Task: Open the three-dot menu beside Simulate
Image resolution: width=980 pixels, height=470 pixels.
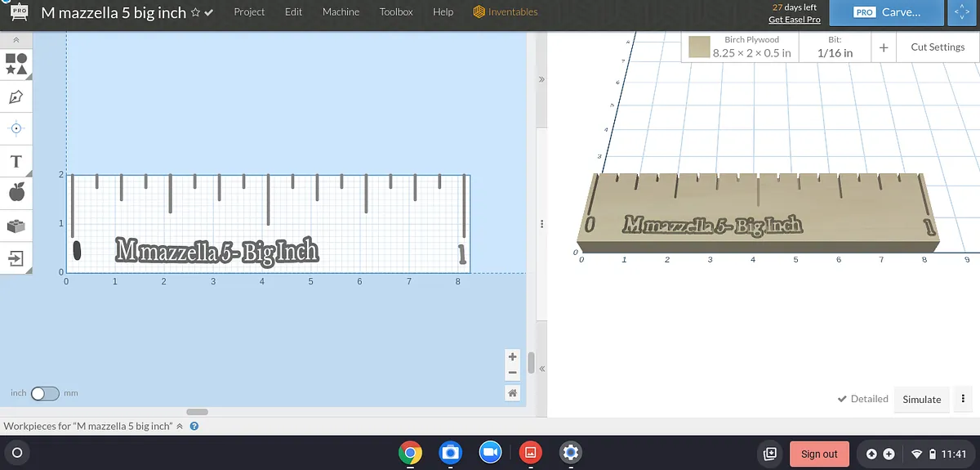Action: pos(964,399)
